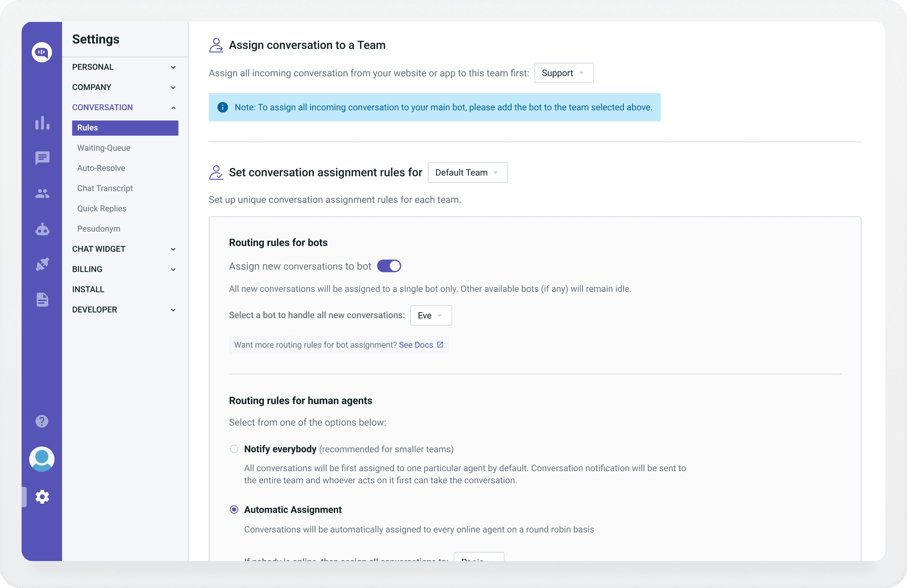Open the Default Team dropdown

(468, 173)
